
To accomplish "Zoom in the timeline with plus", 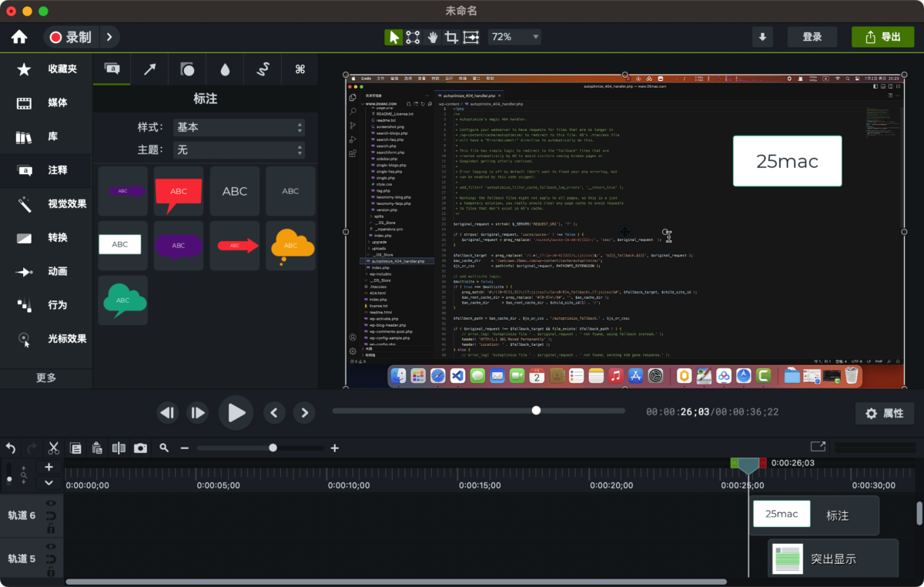I will point(334,448).
